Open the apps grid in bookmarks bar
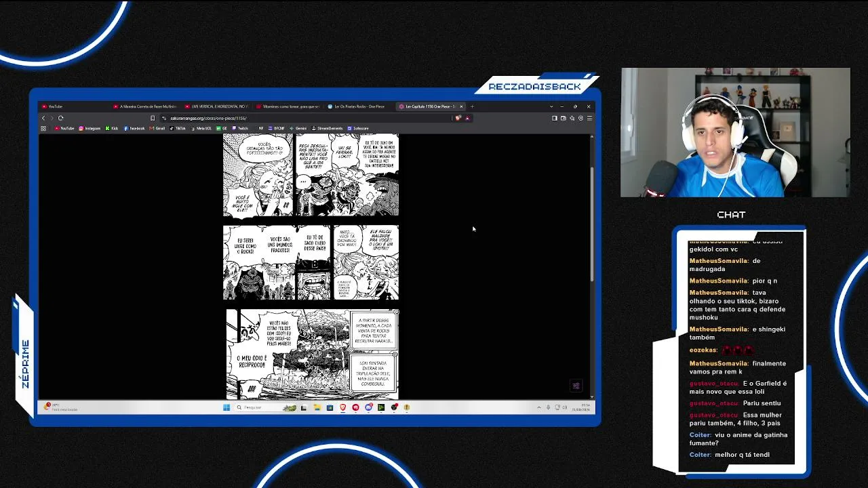Screen dimensions: 868x488 (43, 128)
